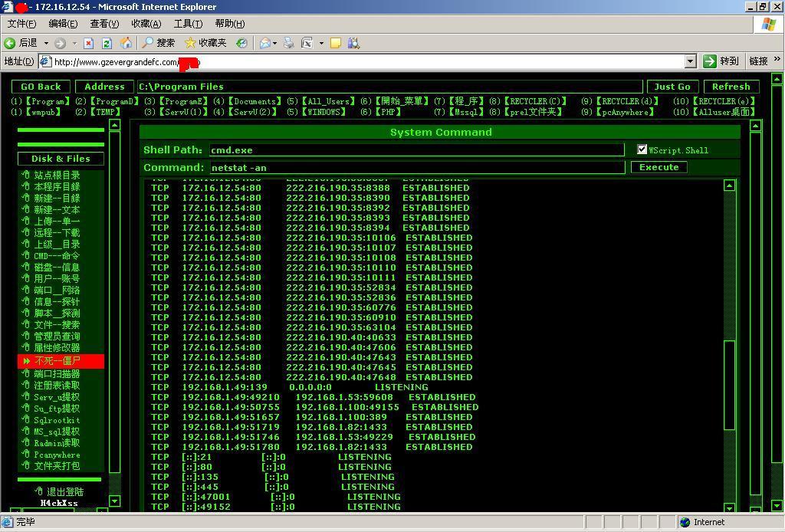Click the arrow icon on 不死--僵尸

(x=27, y=361)
